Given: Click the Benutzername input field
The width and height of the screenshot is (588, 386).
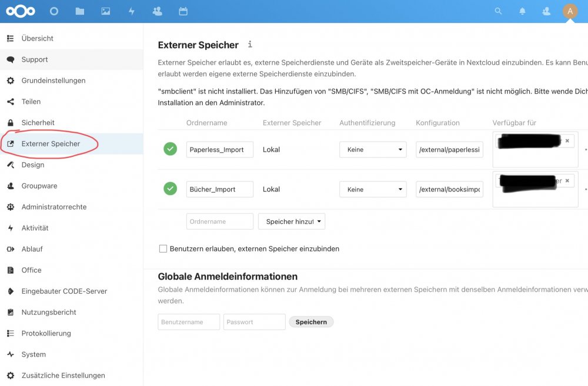Looking at the screenshot, I should (x=189, y=322).
